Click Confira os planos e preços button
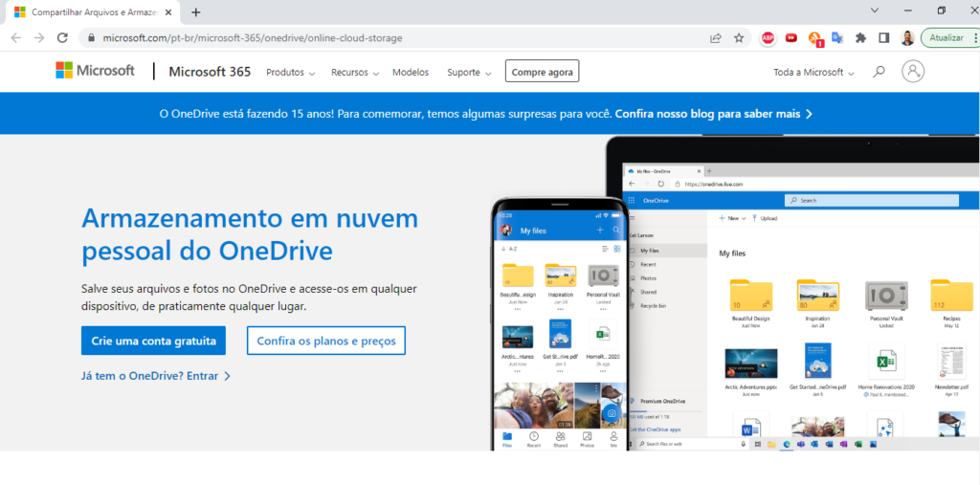Viewport: 980px width, 485px height. pyautogui.click(x=326, y=341)
